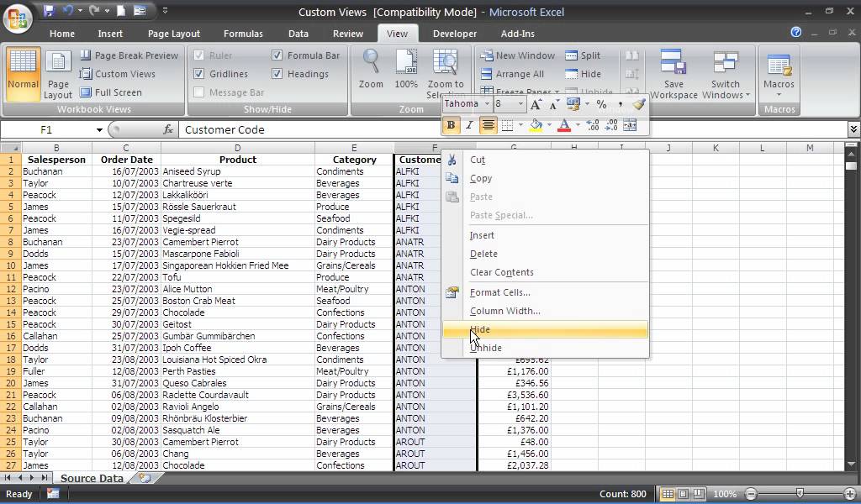The width and height of the screenshot is (861, 504).
Task: Apply yellow fill color from mini toolbar
Action: click(536, 125)
